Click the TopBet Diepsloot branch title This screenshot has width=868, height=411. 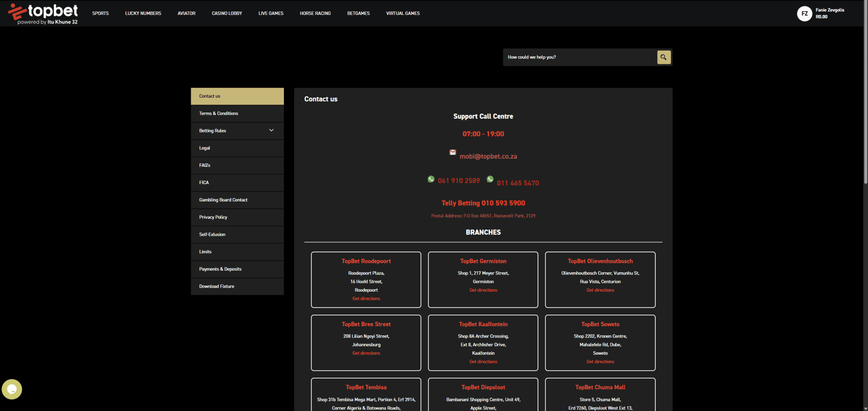click(483, 387)
